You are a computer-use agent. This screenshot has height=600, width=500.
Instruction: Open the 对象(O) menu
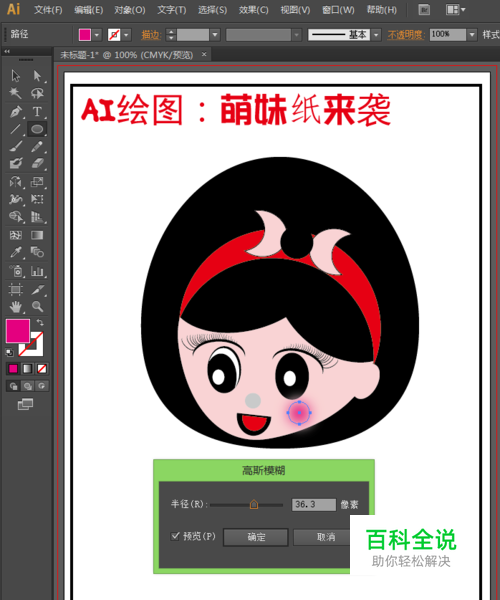(130, 10)
